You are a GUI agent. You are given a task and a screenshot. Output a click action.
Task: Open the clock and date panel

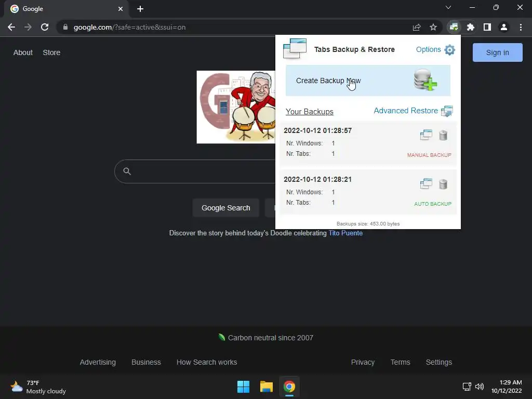[x=507, y=387]
